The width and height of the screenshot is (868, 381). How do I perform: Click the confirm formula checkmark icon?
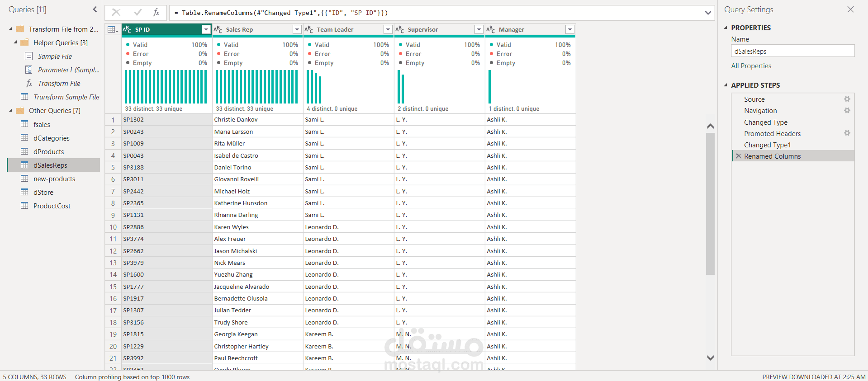138,13
